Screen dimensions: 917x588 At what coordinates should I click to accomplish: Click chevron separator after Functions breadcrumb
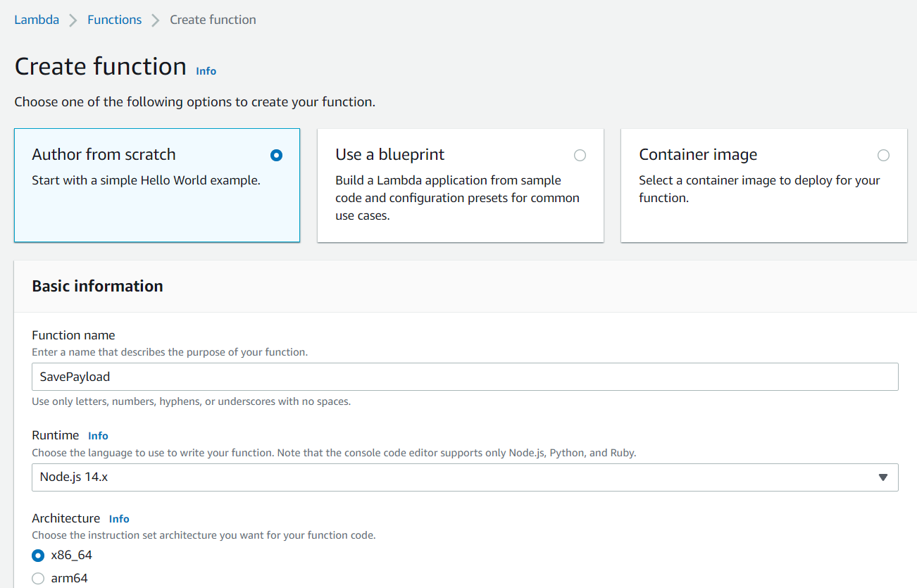click(x=156, y=20)
